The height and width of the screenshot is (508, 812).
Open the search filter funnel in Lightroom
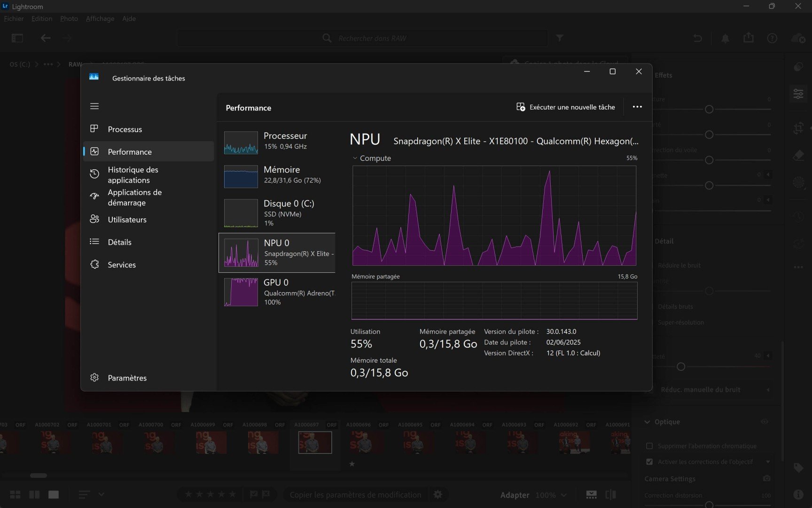(x=560, y=38)
